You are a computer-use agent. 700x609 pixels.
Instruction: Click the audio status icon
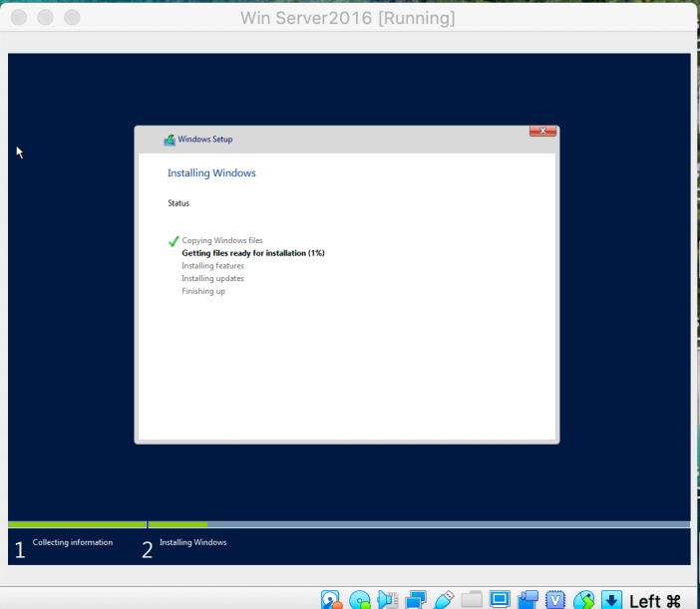[388, 600]
